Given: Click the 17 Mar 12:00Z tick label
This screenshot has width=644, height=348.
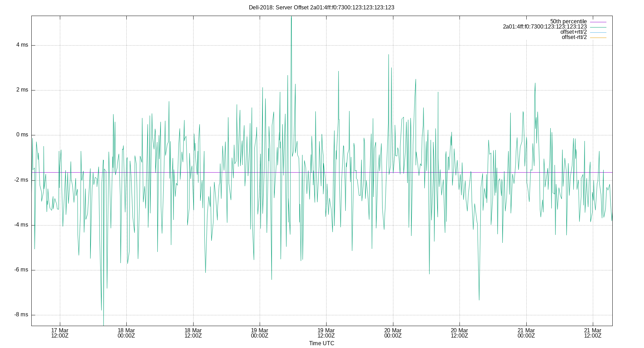Looking at the screenshot, I should (60, 333).
